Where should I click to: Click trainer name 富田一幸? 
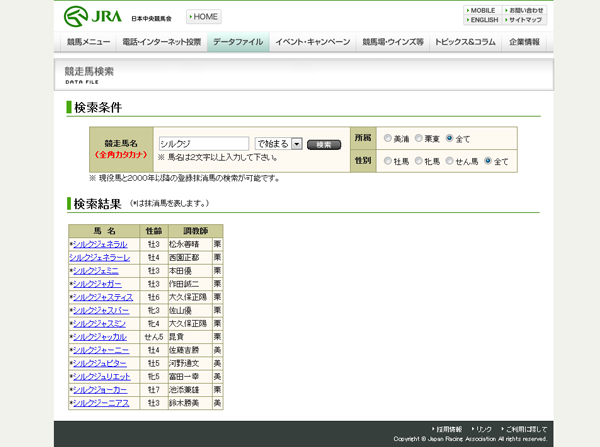[x=184, y=377]
